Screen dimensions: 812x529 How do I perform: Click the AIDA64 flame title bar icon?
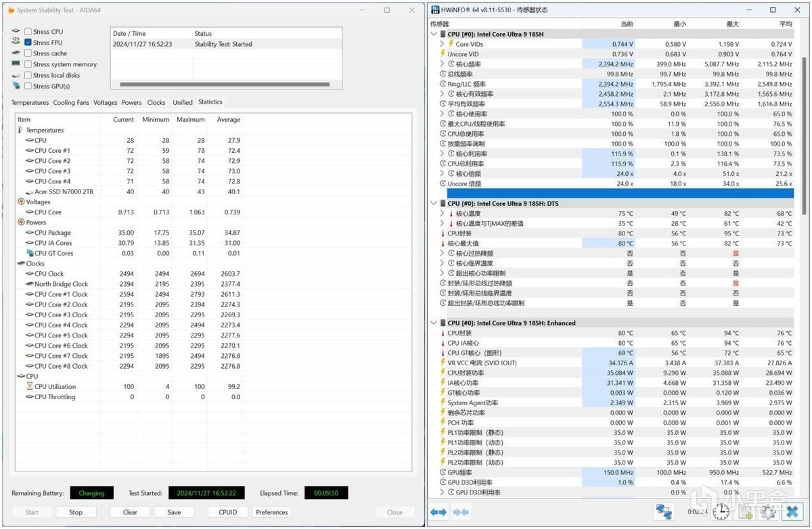pos(11,10)
